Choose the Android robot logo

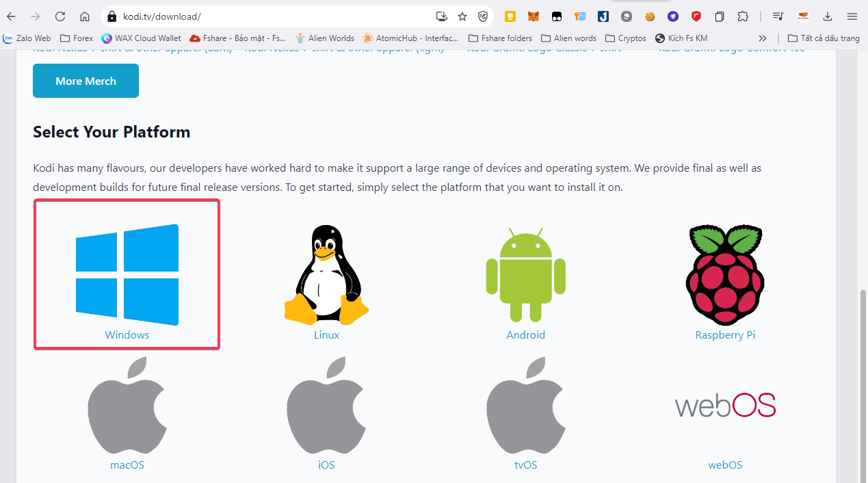click(526, 274)
